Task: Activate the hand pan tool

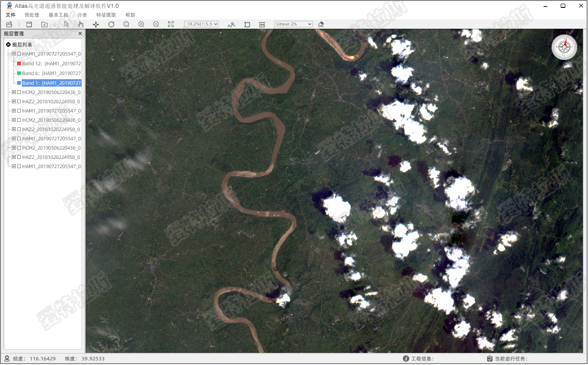Action: point(81,24)
